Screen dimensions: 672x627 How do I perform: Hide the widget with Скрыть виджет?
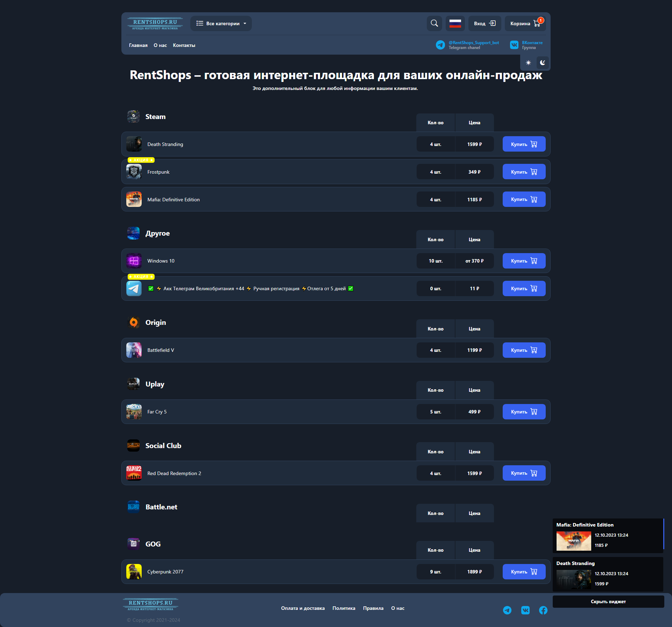608,601
